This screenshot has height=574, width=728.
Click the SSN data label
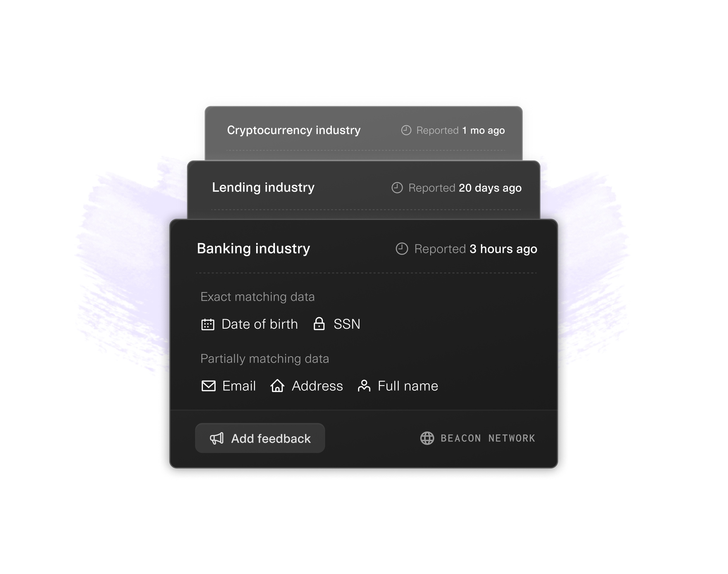(x=347, y=324)
